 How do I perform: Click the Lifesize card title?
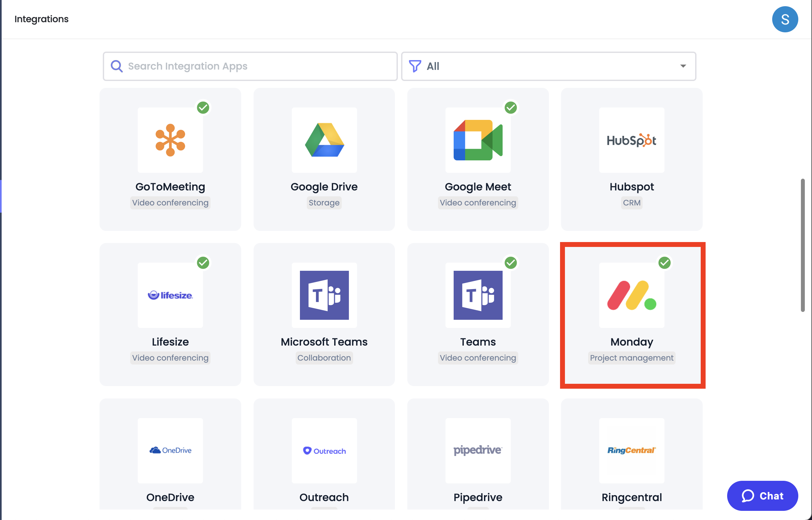tap(170, 342)
